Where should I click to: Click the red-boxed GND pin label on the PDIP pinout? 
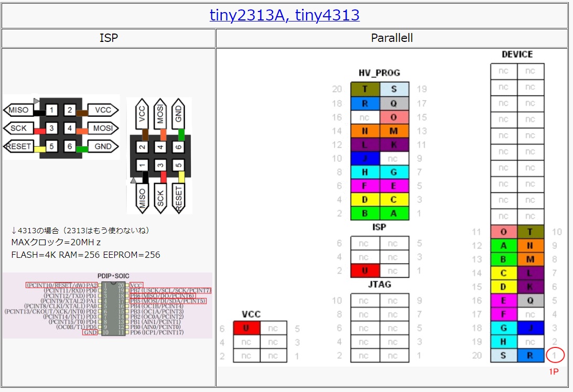click(90, 332)
